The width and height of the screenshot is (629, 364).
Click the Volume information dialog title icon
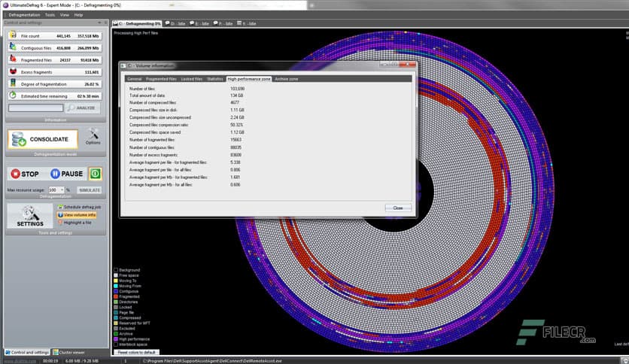coord(123,65)
